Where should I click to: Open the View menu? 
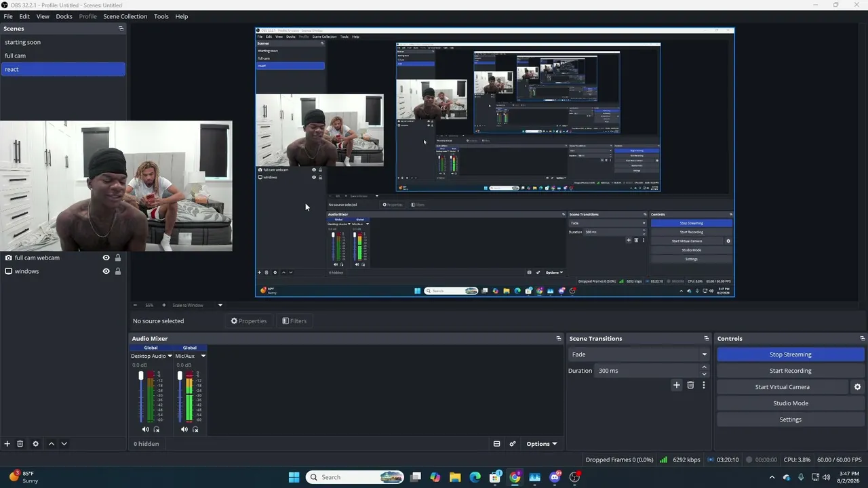(x=43, y=16)
